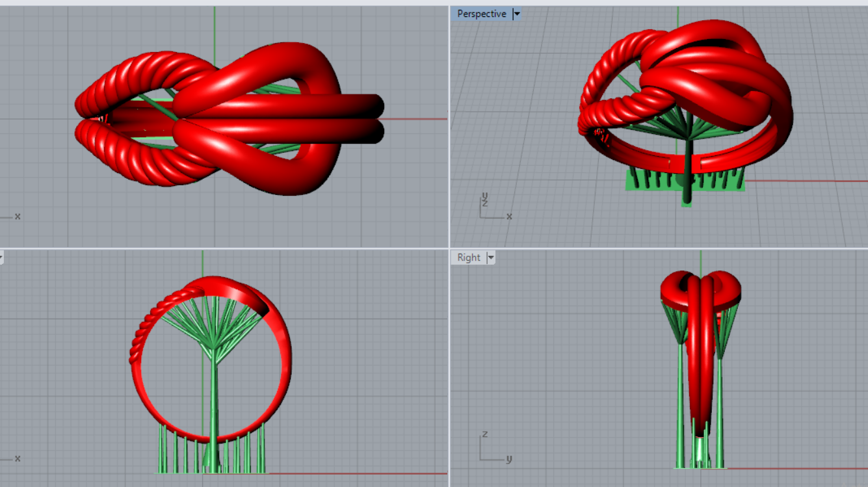Select the green support trunk in bottom-left viewport
The image size is (868, 487).
tap(213, 403)
